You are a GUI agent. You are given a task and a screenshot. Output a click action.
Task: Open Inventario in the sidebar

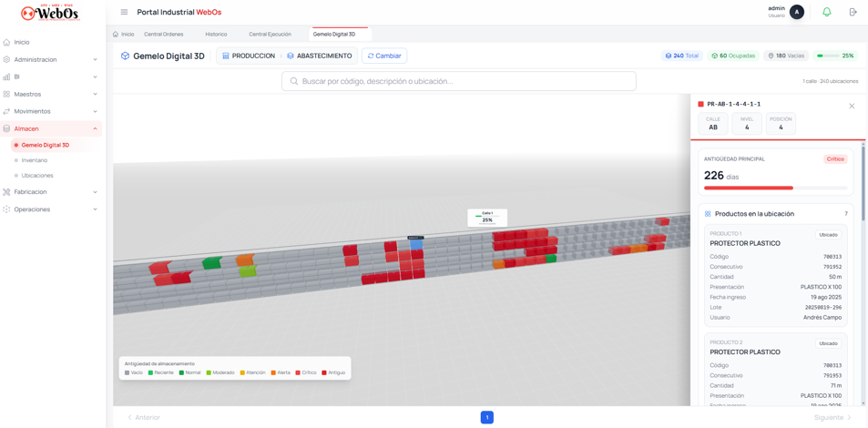click(x=35, y=160)
